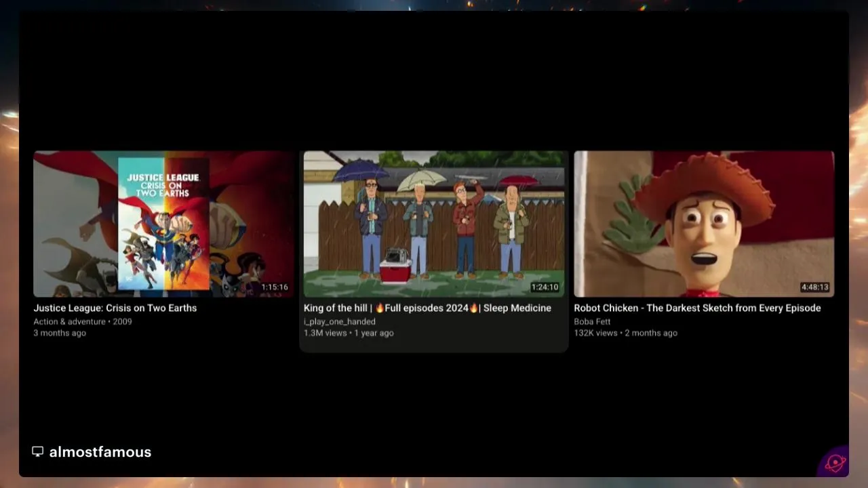This screenshot has height=488, width=868.
Task: Click "Action & adventure • 2009" text
Action: [83, 321]
